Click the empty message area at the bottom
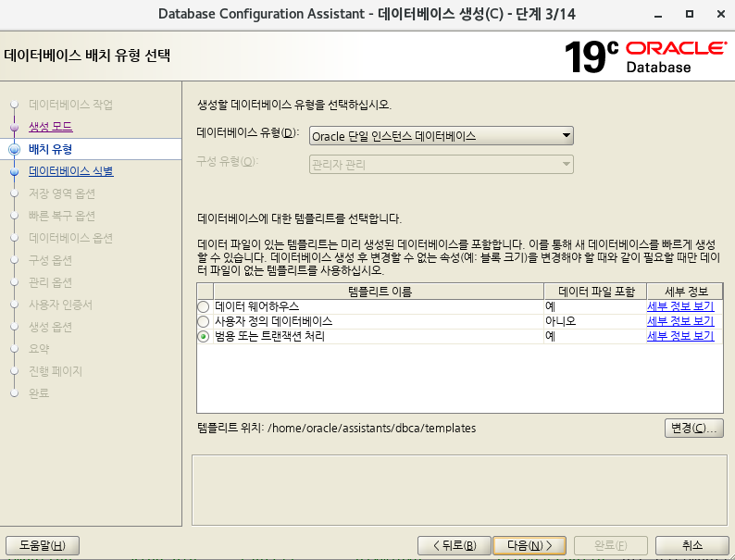 [459, 491]
